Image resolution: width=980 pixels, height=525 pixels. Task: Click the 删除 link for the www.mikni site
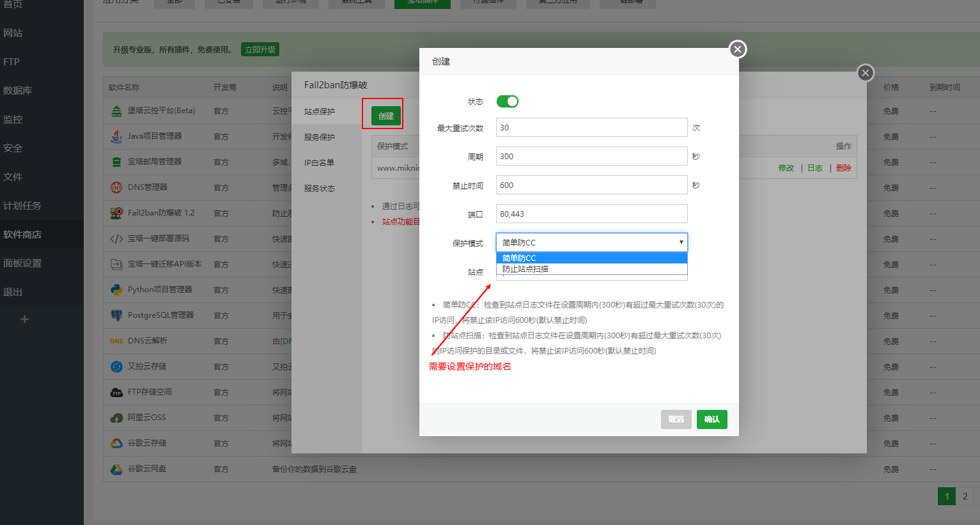click(843, 168)
